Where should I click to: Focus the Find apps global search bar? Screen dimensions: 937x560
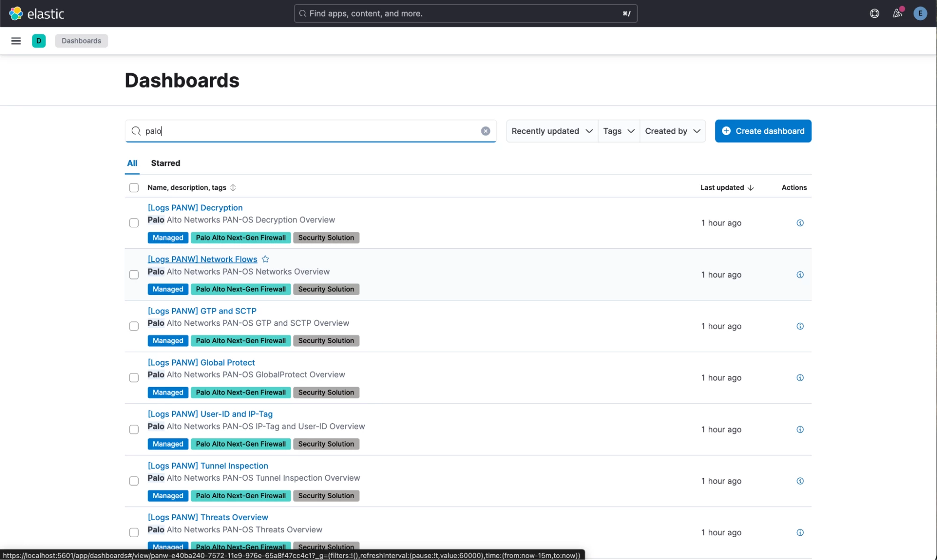tap(465, 14)
